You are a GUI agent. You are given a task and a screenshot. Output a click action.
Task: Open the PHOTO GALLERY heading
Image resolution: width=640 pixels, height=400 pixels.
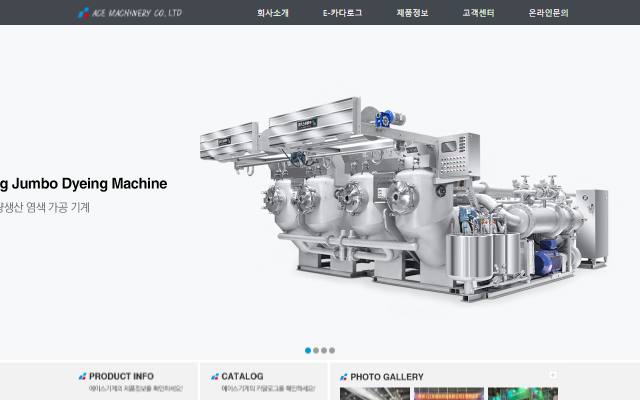387,376
